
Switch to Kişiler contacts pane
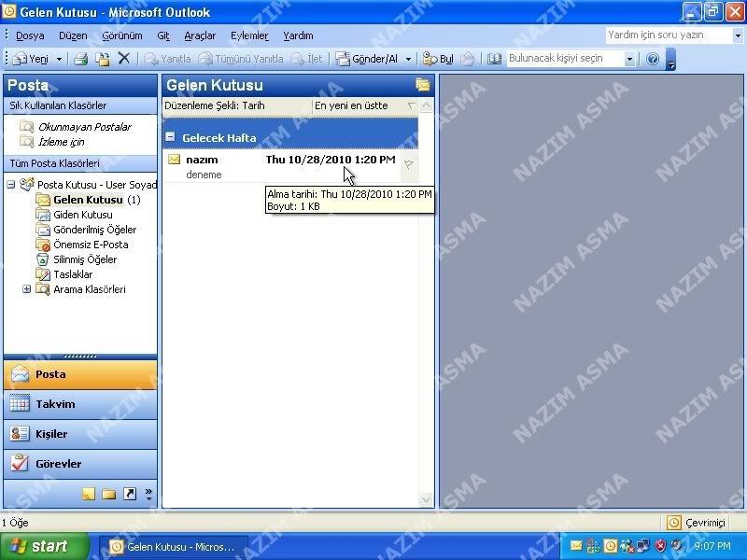80,434
